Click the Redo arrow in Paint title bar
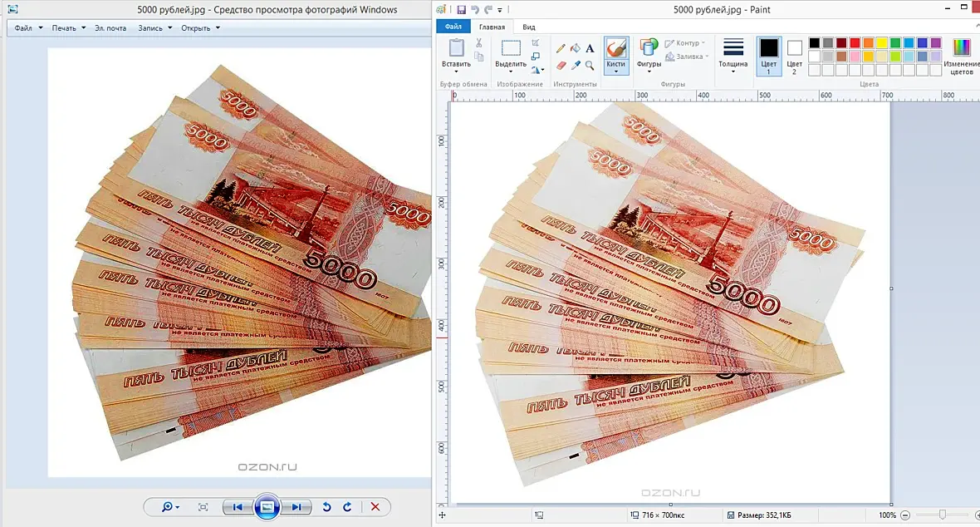Image resolution: width=980 pixels, height=527 pixels. tap(488, 9)
